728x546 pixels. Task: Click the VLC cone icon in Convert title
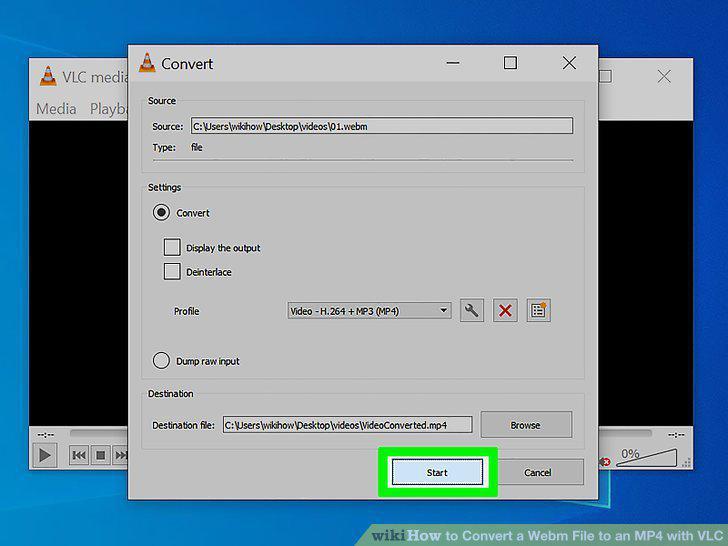tap(147, 63)
